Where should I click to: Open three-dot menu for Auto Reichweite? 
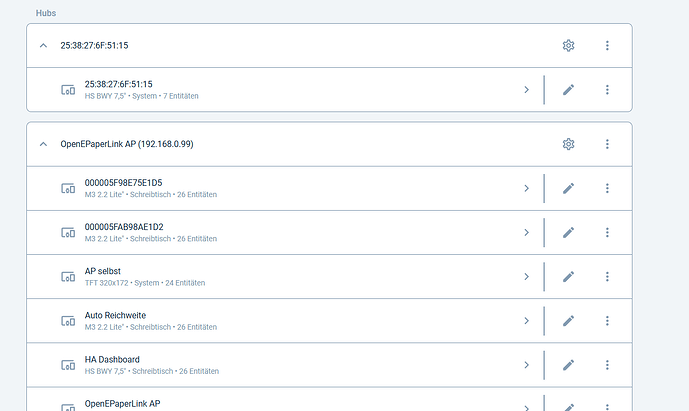[607, 321]
